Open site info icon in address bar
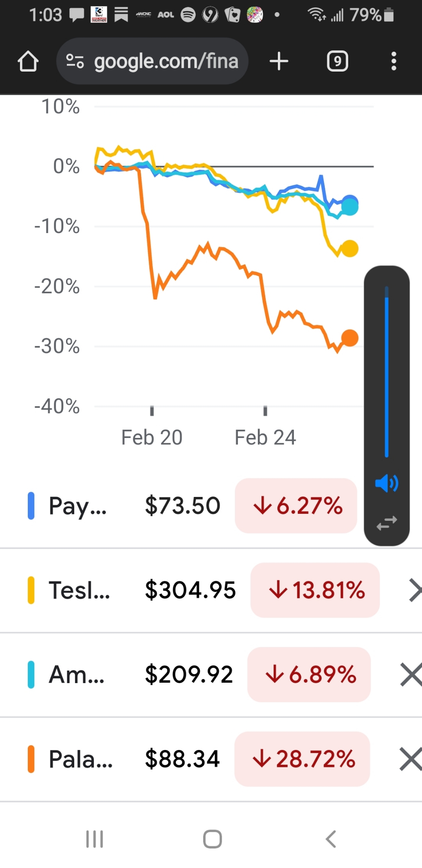422x868 pixels. click(x=75, y=61)
